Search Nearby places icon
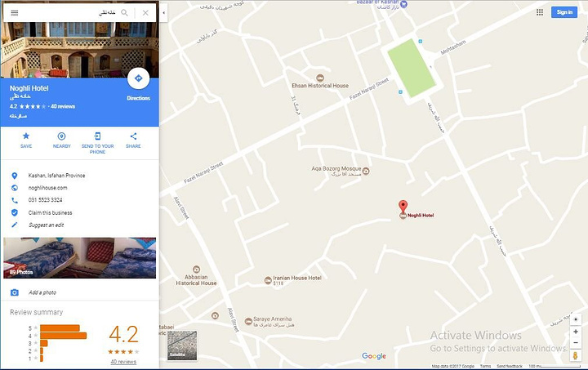Image resolution: width=588 pixels, height=370 pixels. click(61, 136)
